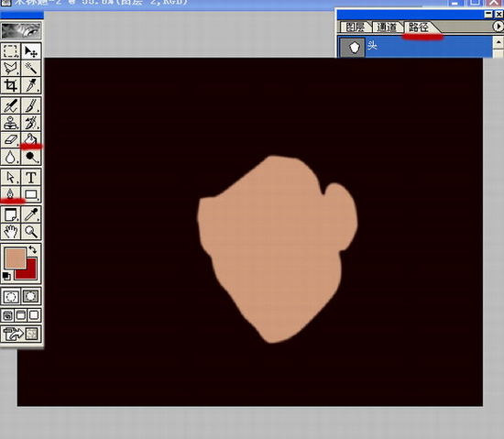The width and height of the screenshot is (504, 439).
Task: Switch to Quick Mask mode
Action: 30,296
